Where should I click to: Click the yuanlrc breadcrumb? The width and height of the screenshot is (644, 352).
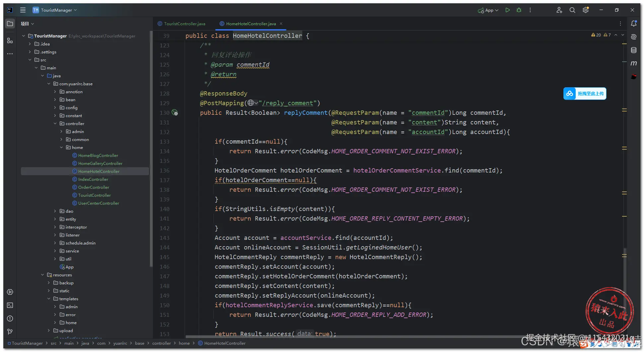coord(120,343)
